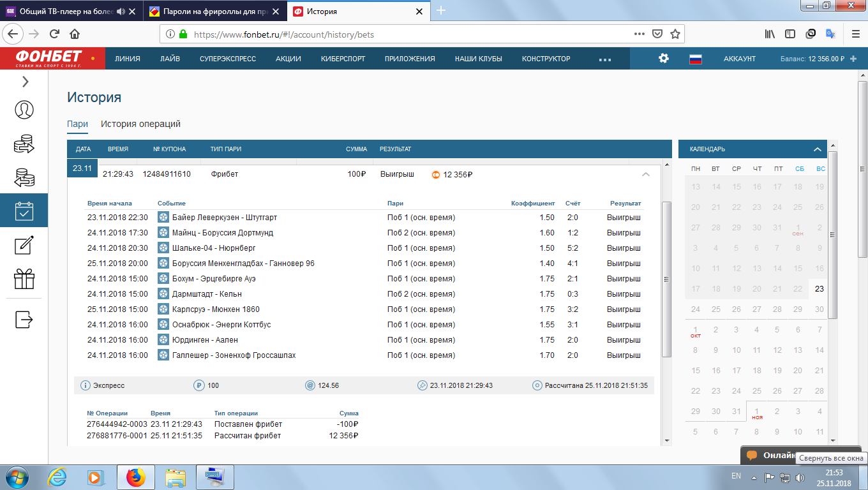The height and width of the screenshot is (490, 868).
Task: Click the logout icon in the sidebar
Action: pos(24,319)
